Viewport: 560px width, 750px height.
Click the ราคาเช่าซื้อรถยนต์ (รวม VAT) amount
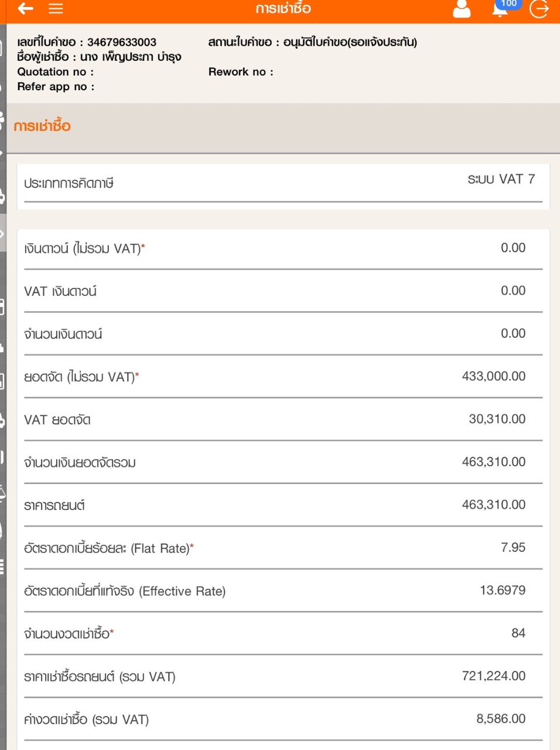493,676
